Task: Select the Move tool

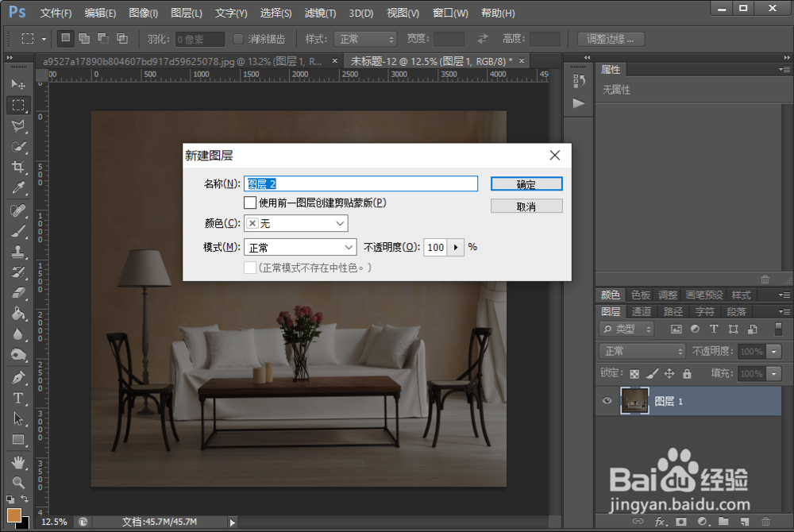Action: [x=18, y=84]
